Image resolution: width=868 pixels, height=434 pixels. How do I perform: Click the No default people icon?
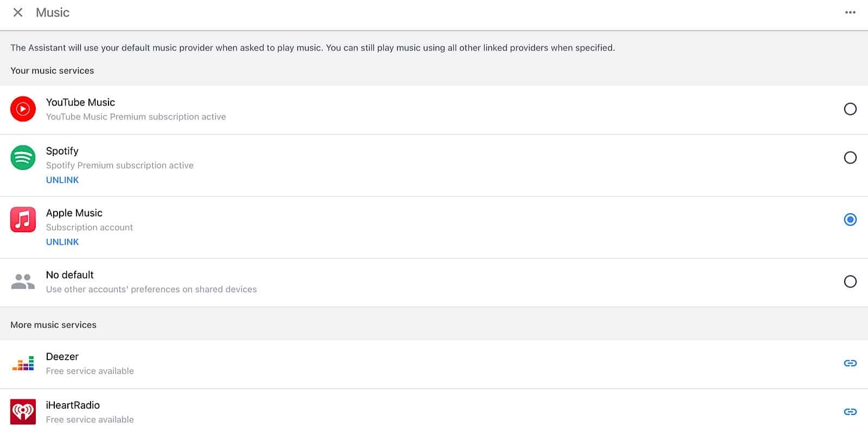[x=23, y=281]
